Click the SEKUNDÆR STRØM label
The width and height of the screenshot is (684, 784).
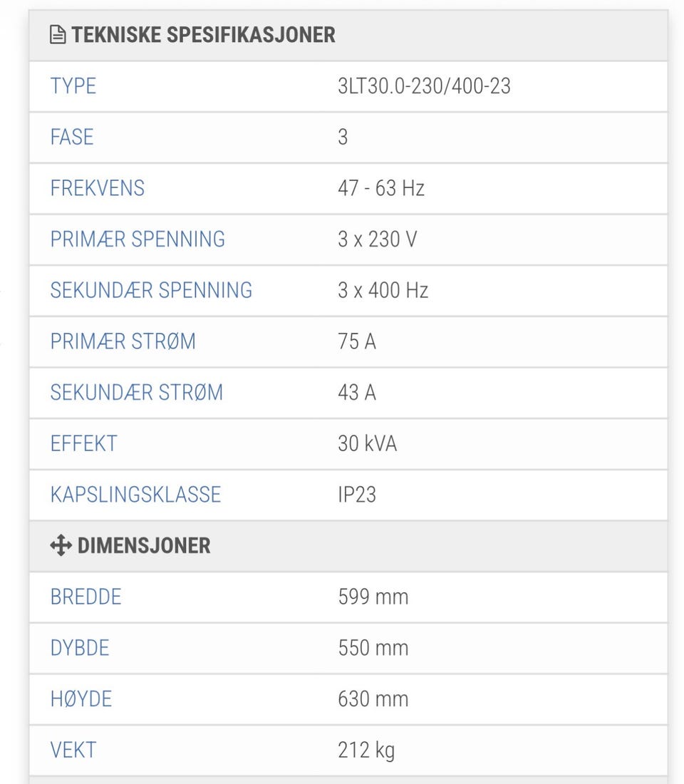click(137, 393)
